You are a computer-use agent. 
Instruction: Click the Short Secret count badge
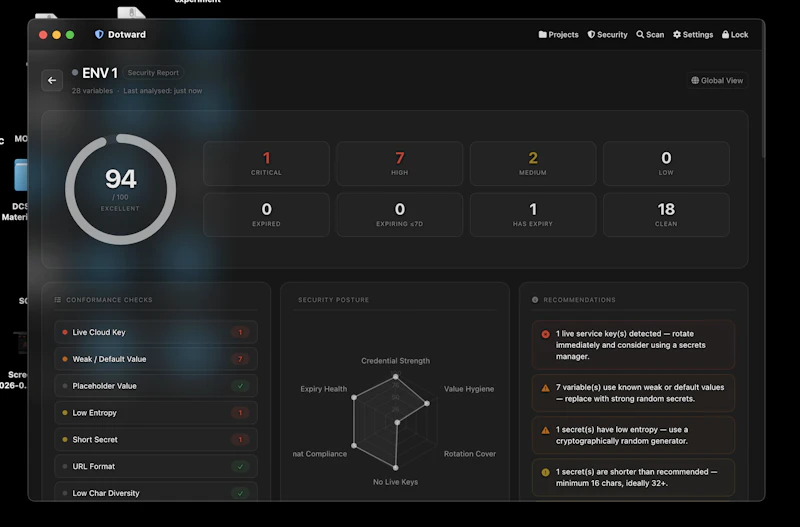click(x=240, y=440)
